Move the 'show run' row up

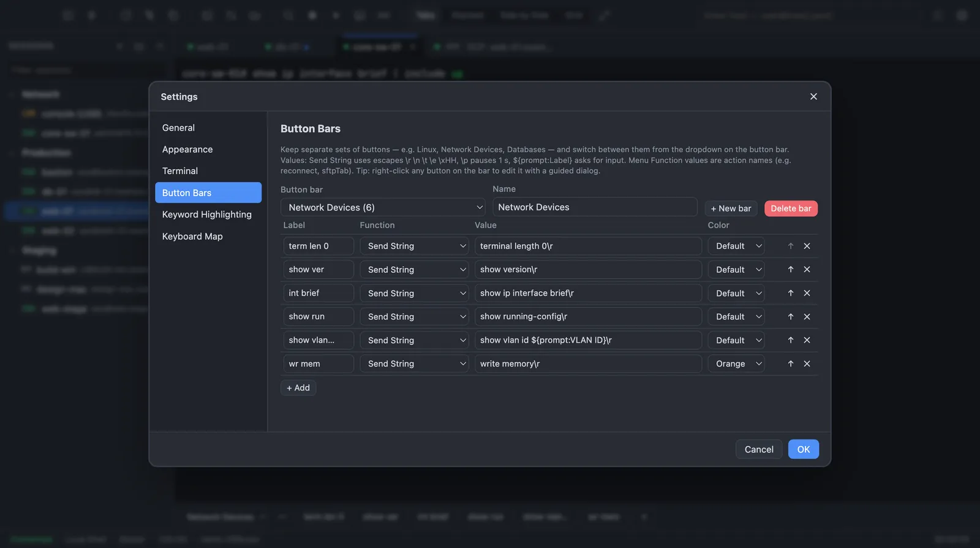[791, 317]
